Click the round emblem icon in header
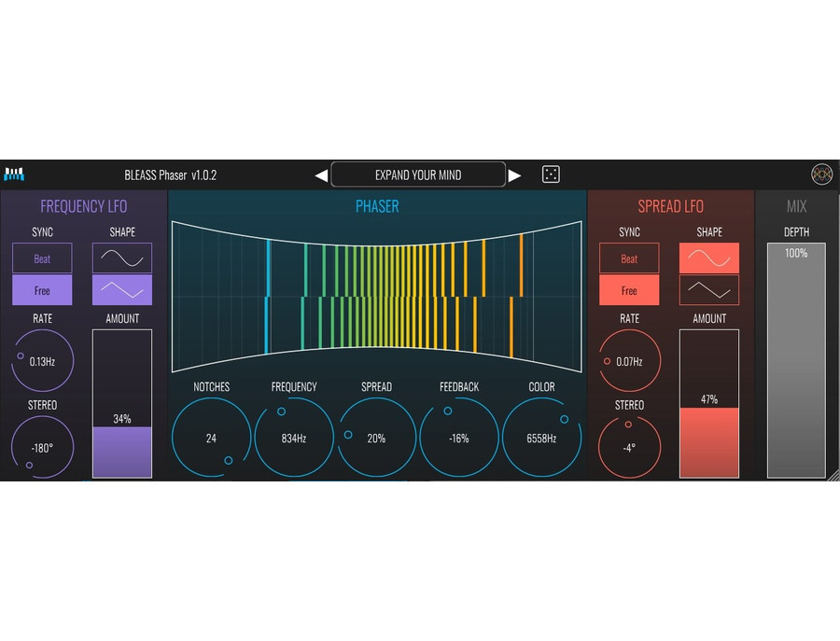The width and height of the screenshot is (840, 641). [821, 174]
